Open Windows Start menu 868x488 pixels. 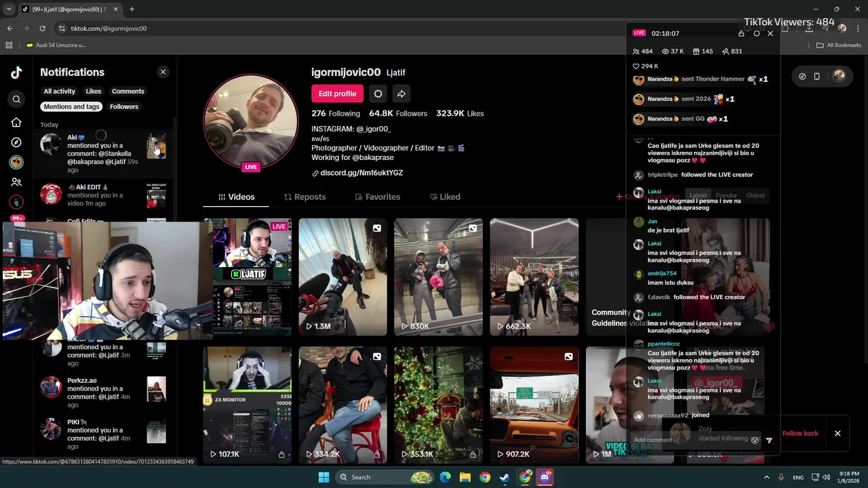pos(323,477)
